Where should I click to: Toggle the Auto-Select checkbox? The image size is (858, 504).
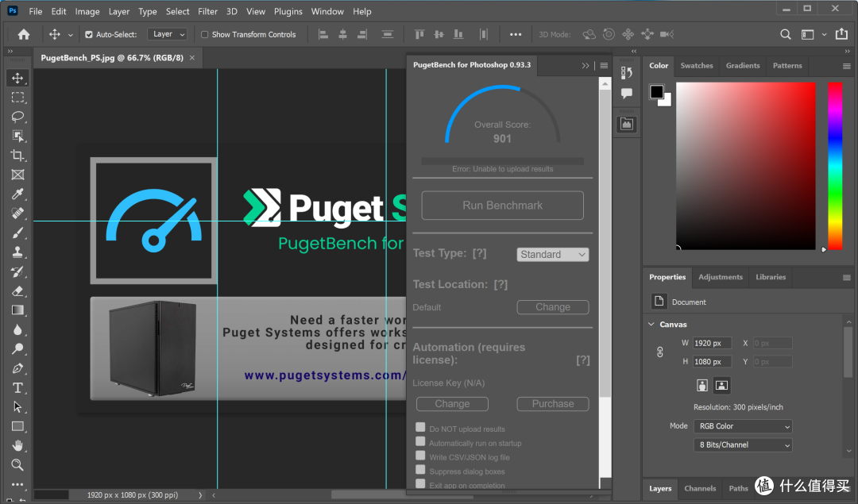point(89,34)
